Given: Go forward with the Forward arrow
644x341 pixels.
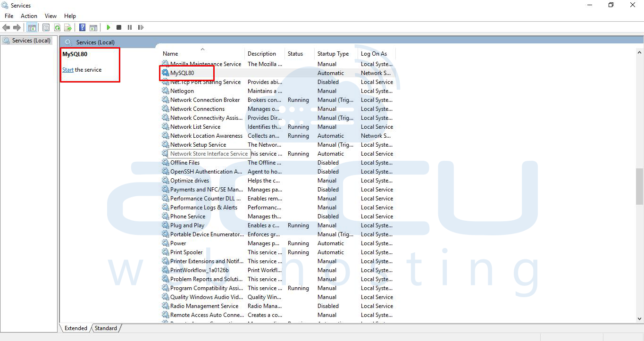Looking at the screenshot, I should pyautogui.click(x=17, y=27).
